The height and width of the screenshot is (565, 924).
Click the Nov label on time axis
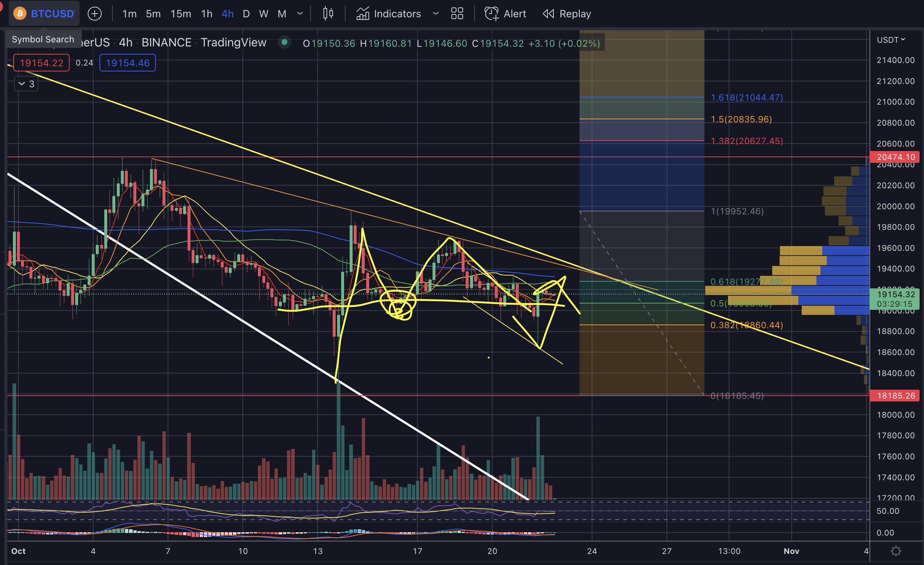click(x=791, y=551)
